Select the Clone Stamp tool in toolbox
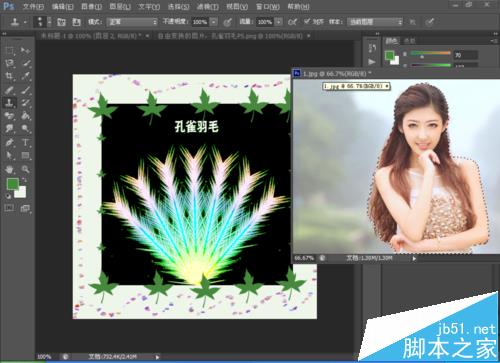Viewport: 500px width, 363px height. tap(9, 103)
